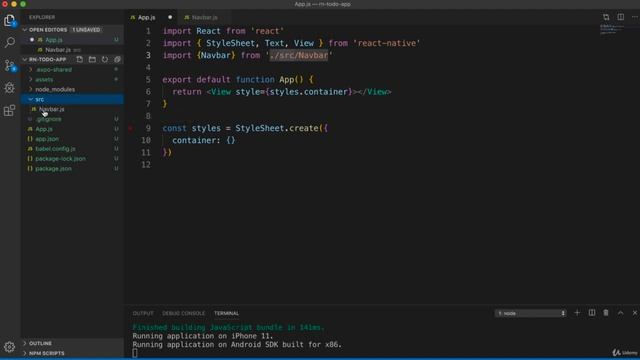Collapse the Open Editors section
The height and width of the screenshot is (360, 640).
click(x=25, y=30)
